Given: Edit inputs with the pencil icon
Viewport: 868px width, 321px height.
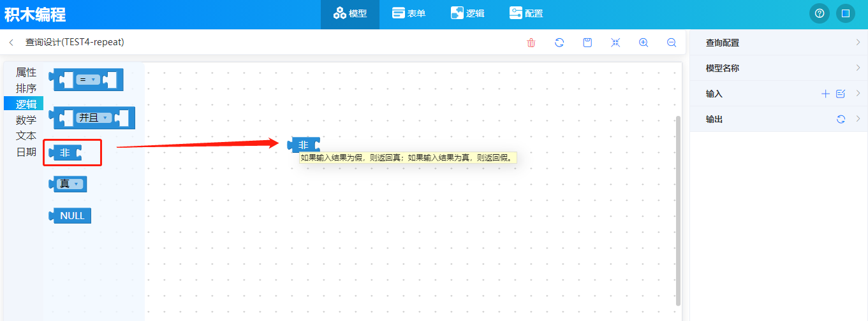Looking at the screenshot, I should (x=841, y=94).
